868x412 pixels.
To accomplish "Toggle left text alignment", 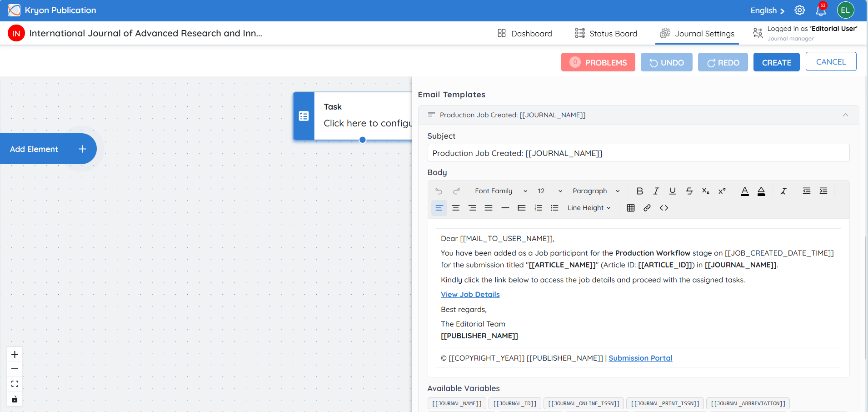I will click(x=439, y=208).
